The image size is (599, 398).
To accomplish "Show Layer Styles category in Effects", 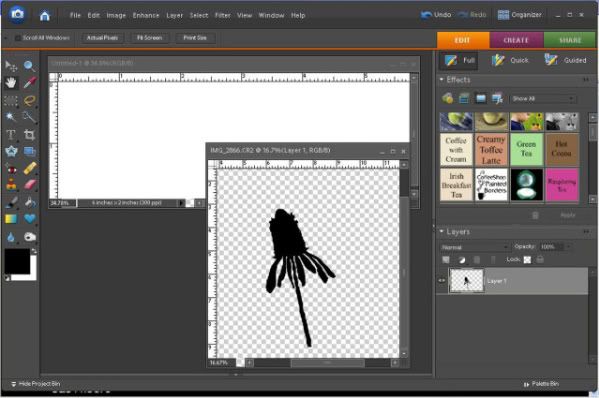I will pos(464,99).
